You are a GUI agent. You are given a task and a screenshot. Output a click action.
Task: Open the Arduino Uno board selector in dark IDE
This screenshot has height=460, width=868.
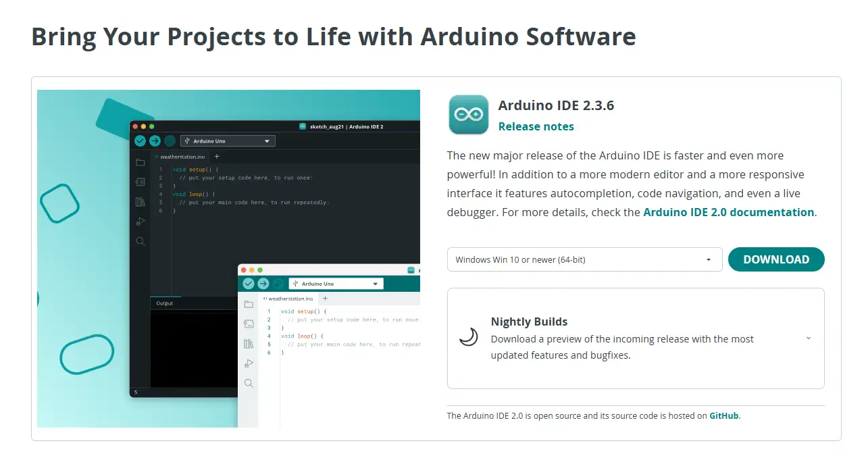pos(227,141)
